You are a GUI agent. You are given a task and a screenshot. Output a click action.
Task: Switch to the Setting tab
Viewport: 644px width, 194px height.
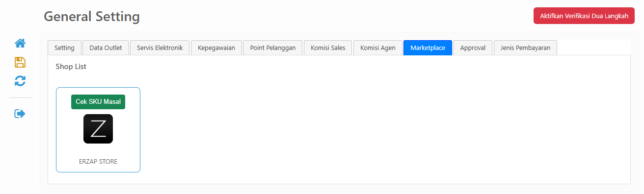[x=64, y=48]
